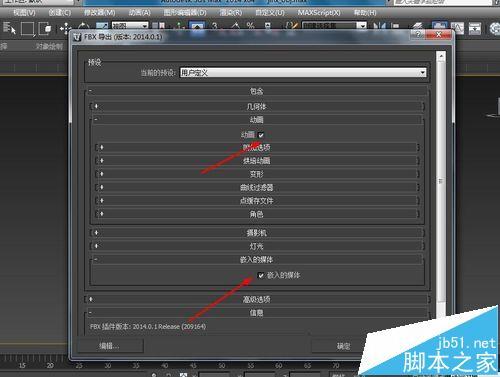
Task: Click the Align tool icon
Action: click(395, 26)
